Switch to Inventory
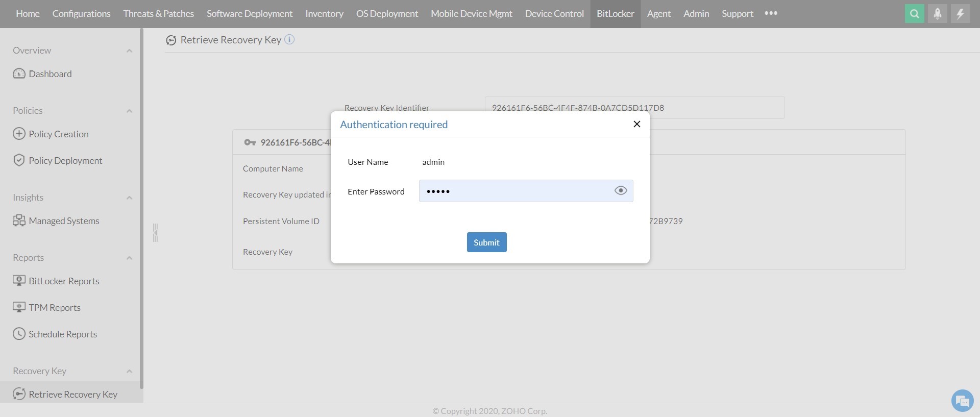Viewport: 980px width, 417px height. click(324, 14)
